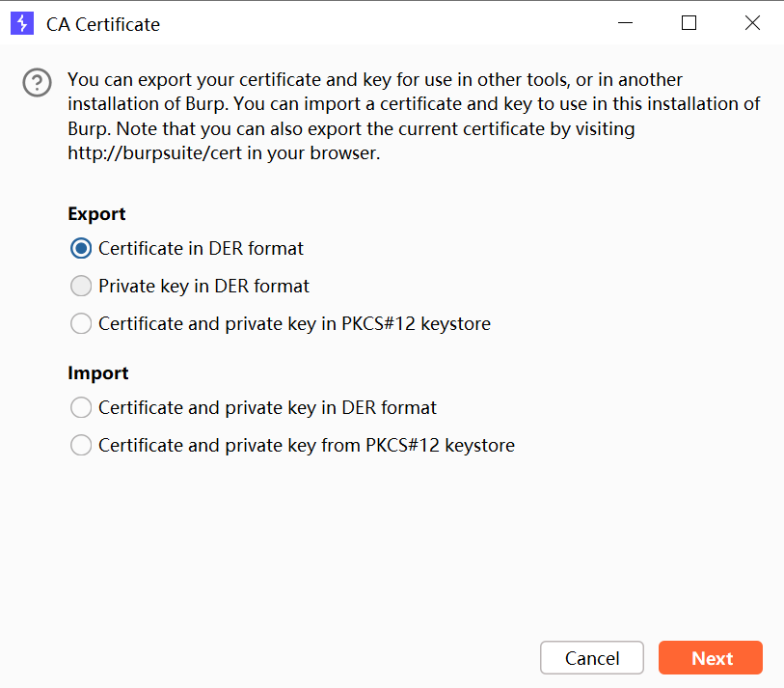The image size is (784, 688).
Task: Select Certificate in DER format export option
Action: [x=81, y=249]
